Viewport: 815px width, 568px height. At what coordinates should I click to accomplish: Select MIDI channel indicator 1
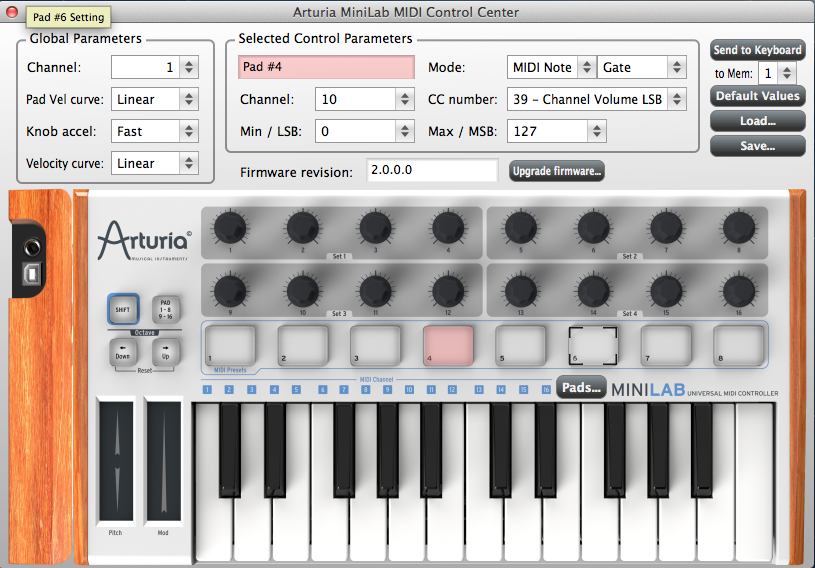(x=207, y=389)
